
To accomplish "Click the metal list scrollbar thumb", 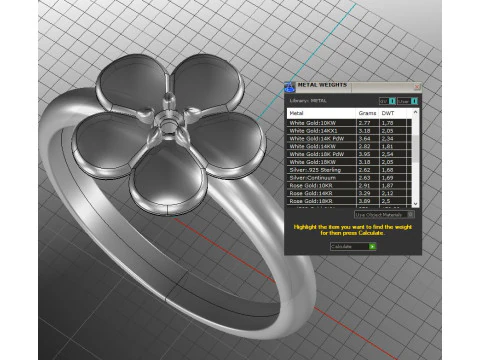I will point(415,148).
